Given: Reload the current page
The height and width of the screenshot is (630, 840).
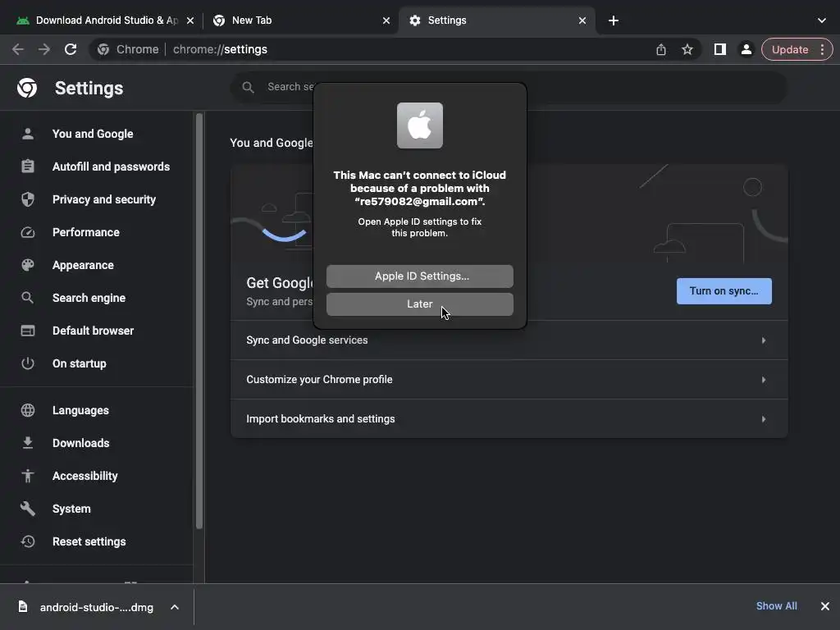Looking at the screenshot, I should tap(71, 49).
